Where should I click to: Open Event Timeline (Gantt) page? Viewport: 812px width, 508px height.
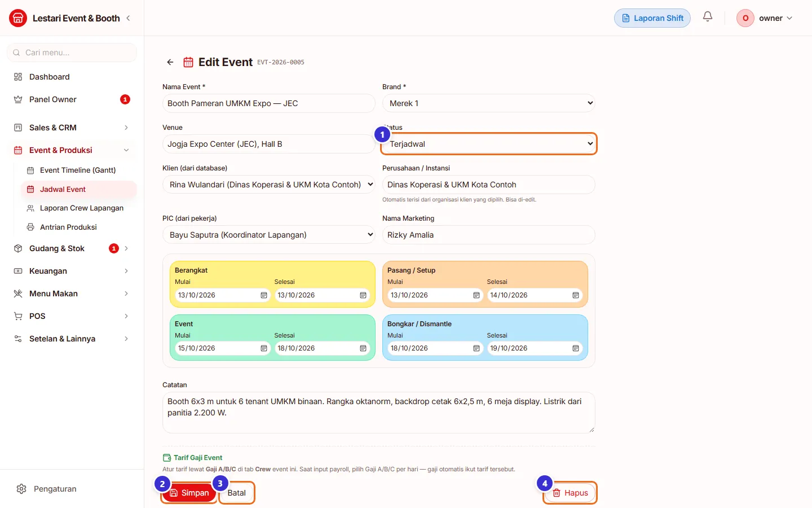pyautogui.click(x=79, y=170)
